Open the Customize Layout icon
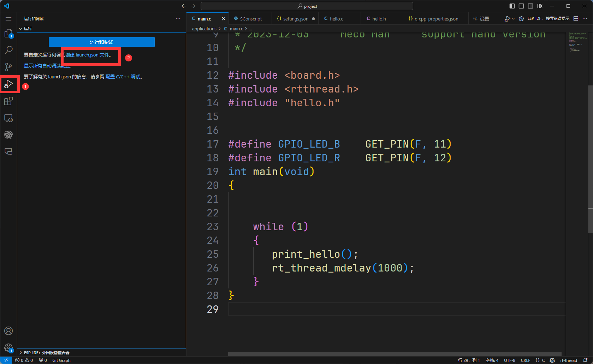The width and height of the screenshot is (593, 364). click(x=540, y=6)
